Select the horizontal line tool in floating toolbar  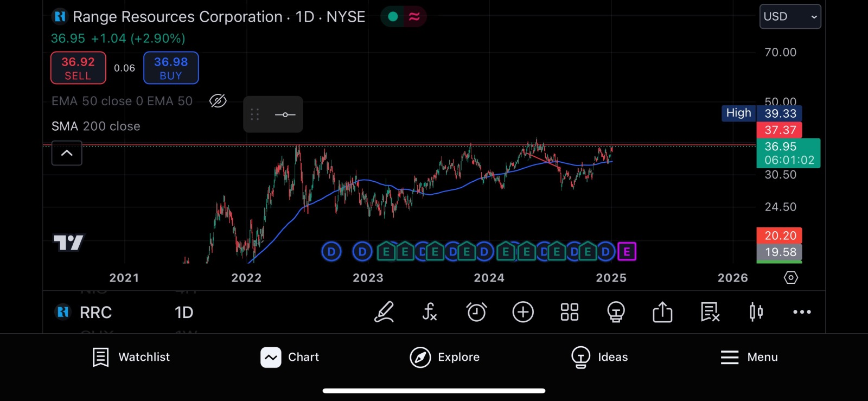pyautogui.click(x=285, y=114)
